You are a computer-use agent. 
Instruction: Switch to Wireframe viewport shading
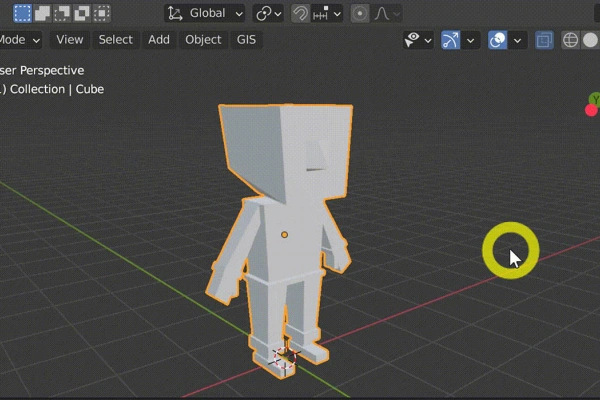pyautogui.click(x=570, y=40)
